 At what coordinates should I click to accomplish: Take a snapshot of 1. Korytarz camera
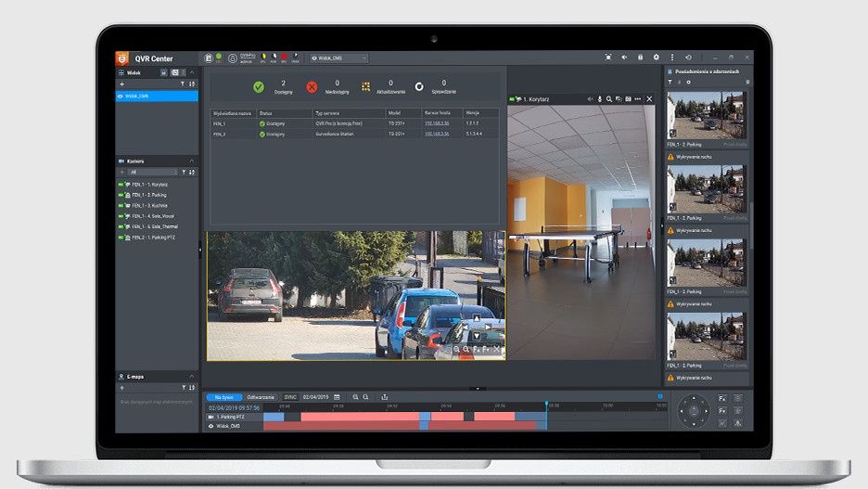point(629,99)
